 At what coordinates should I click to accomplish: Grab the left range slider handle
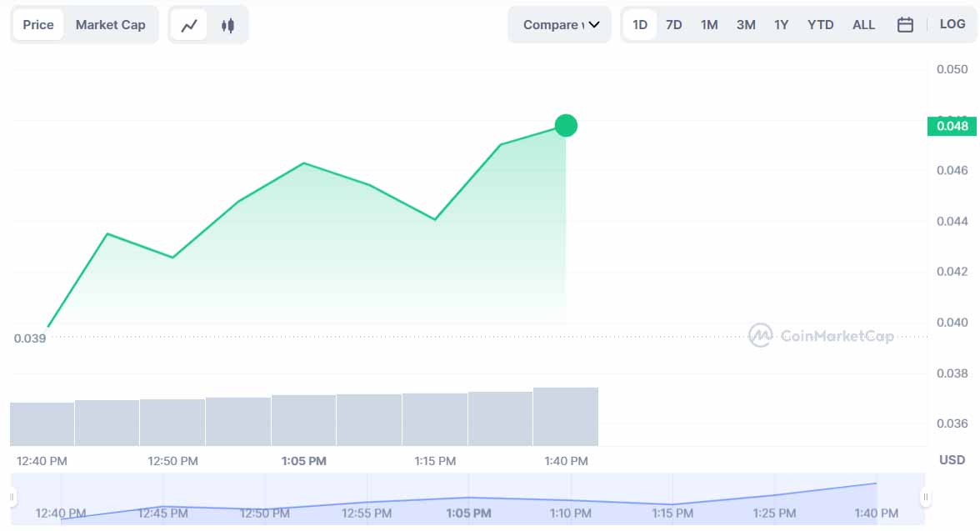pos(12,497)
